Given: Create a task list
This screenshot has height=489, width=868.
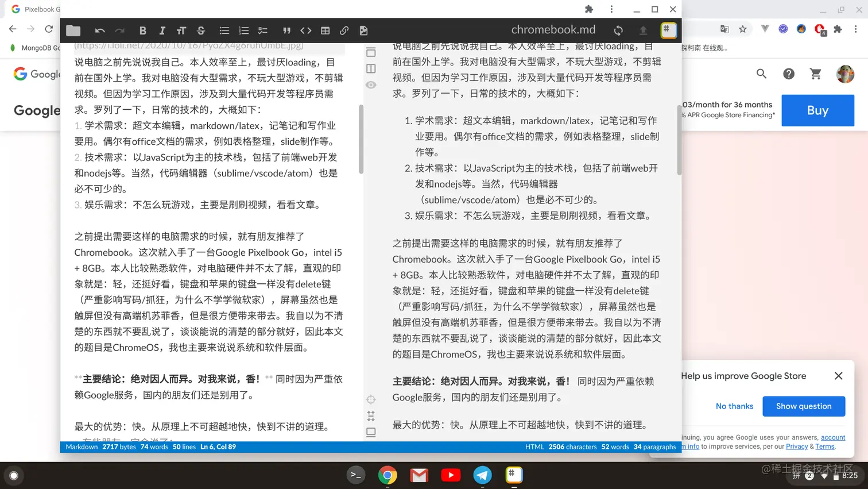Looking at the screenshot, I should [262, 30].
